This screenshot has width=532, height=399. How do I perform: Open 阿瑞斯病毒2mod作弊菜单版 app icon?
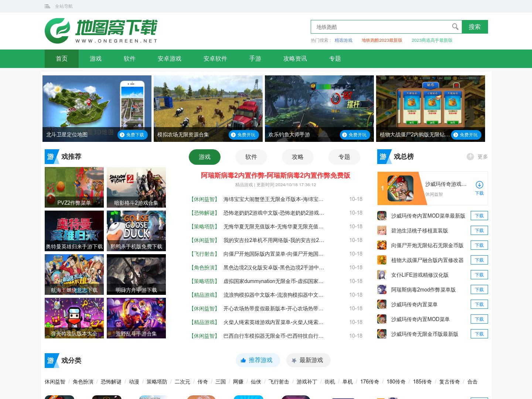382,290
